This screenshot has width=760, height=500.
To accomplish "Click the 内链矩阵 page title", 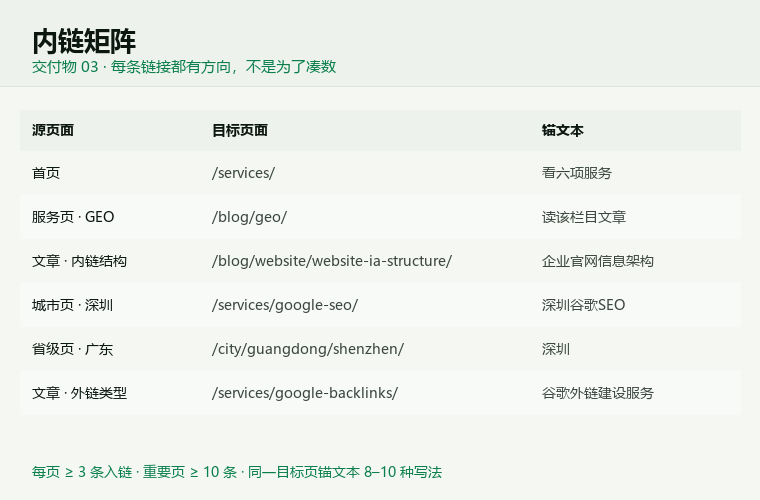I will click(x=84, y=41).
